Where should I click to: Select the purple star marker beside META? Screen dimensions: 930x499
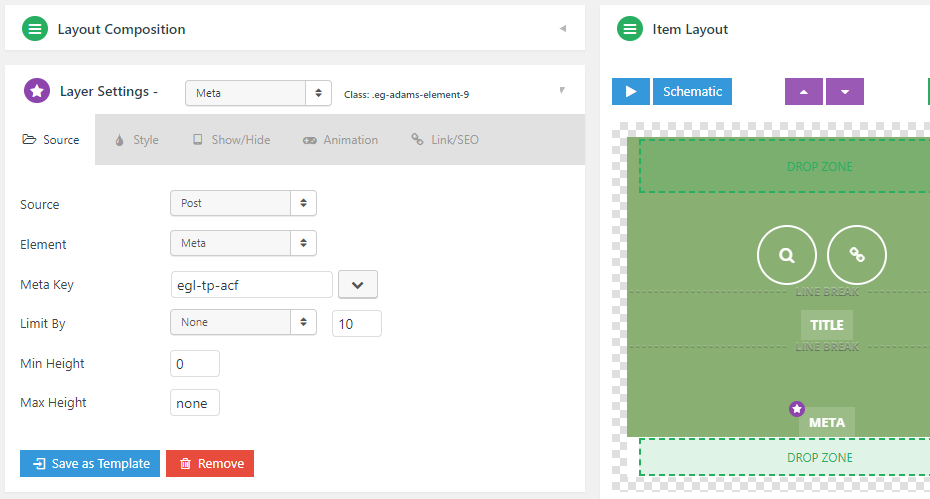(797, 409)
